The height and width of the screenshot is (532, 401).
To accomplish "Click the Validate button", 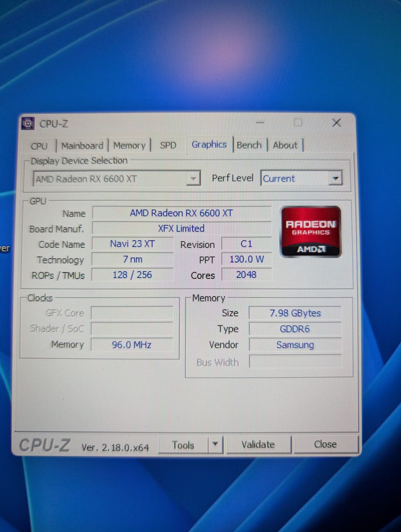I will (258, 444).
